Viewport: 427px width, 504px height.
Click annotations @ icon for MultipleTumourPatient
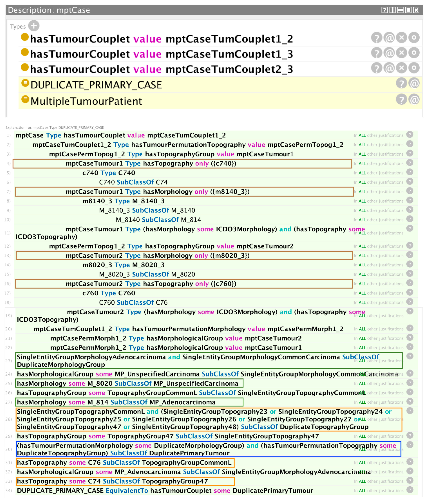point(414,99)
